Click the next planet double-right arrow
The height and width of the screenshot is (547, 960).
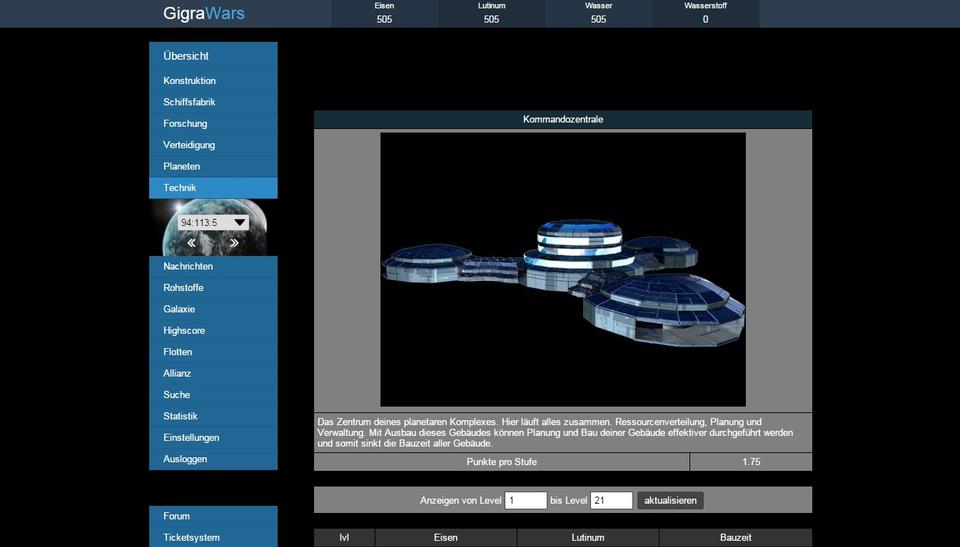point(234,243)
